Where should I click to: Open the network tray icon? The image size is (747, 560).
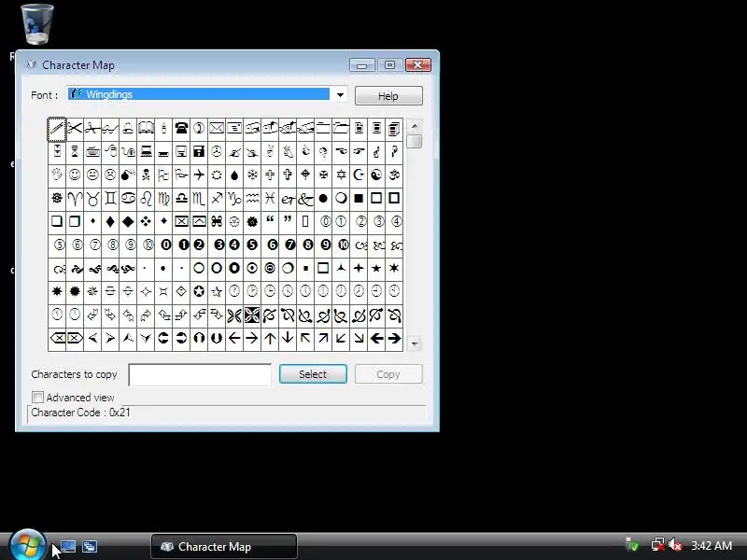658,544
